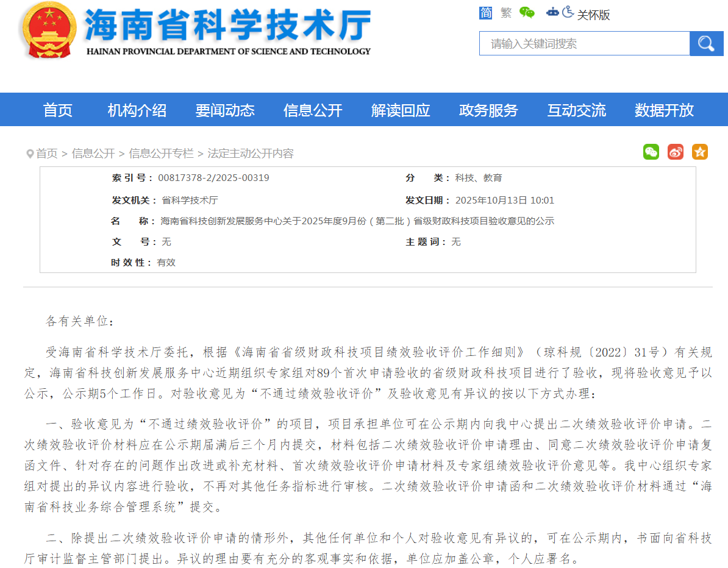The height and width of the screenshot is (568, 728).
Task: Select the 首页 menu item
Action: point(58,110)
